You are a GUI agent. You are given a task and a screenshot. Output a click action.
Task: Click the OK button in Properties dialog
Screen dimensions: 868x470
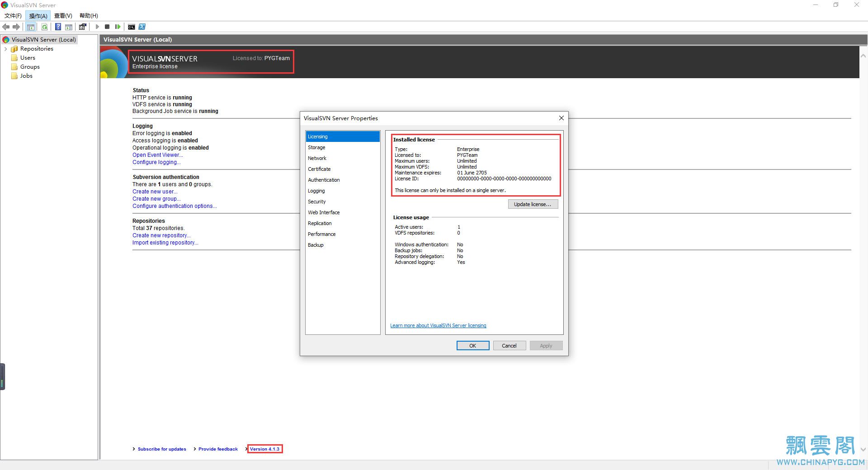[473, 346]
